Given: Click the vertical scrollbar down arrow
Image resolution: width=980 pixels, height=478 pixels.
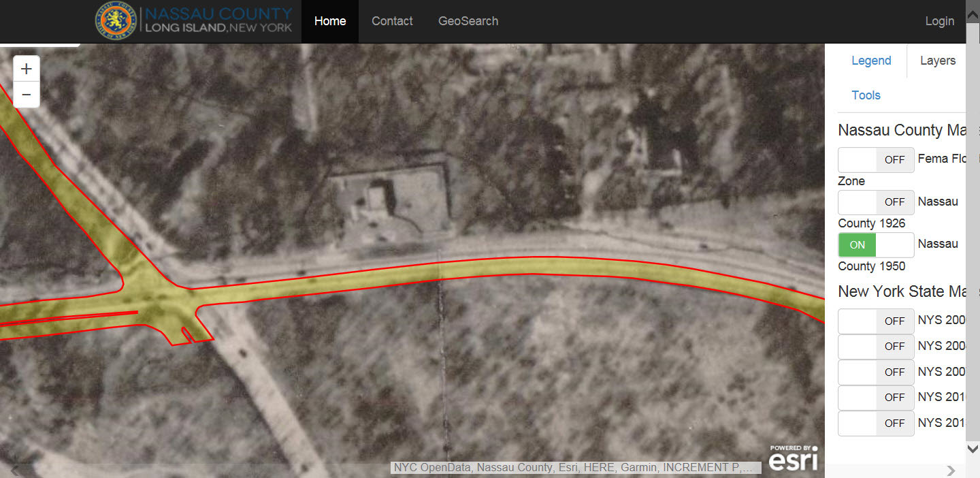Looking at the screenshot, I should (973, 449).
